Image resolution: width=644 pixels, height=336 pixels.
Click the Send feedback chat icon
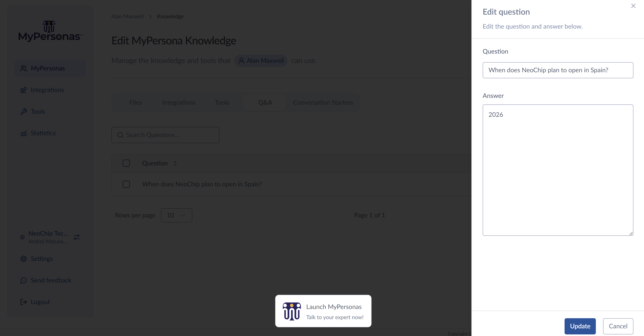tap(23, 280)
